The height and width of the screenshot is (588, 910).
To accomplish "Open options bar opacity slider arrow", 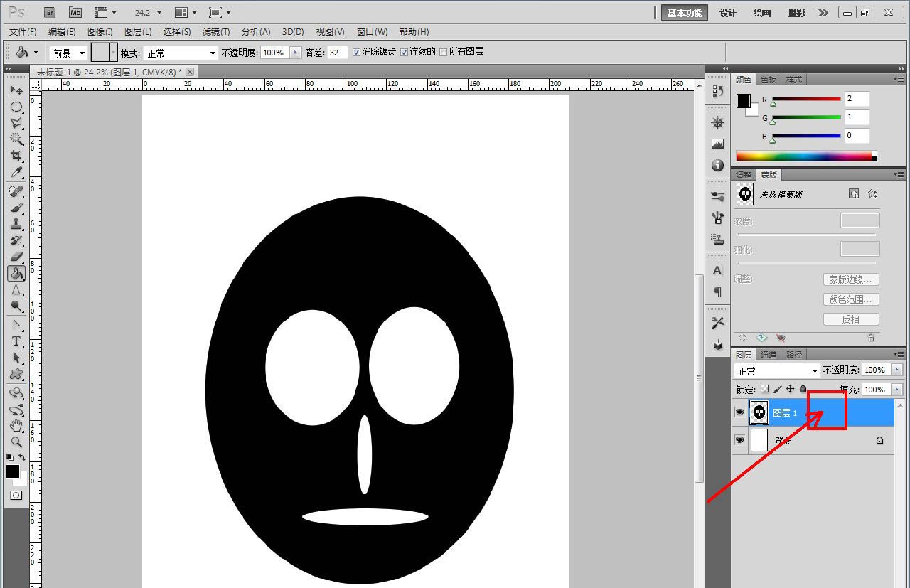I will coord(295,53).
